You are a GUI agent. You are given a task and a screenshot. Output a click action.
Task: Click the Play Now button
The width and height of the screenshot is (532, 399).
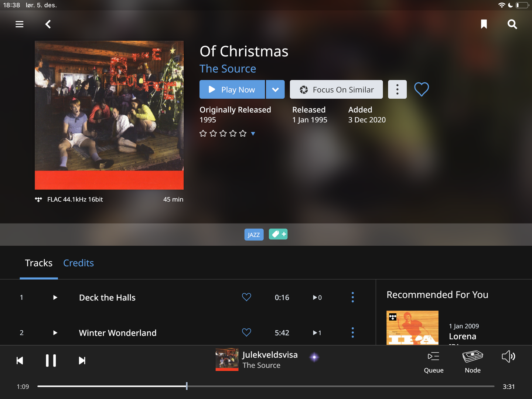(232, 89)
